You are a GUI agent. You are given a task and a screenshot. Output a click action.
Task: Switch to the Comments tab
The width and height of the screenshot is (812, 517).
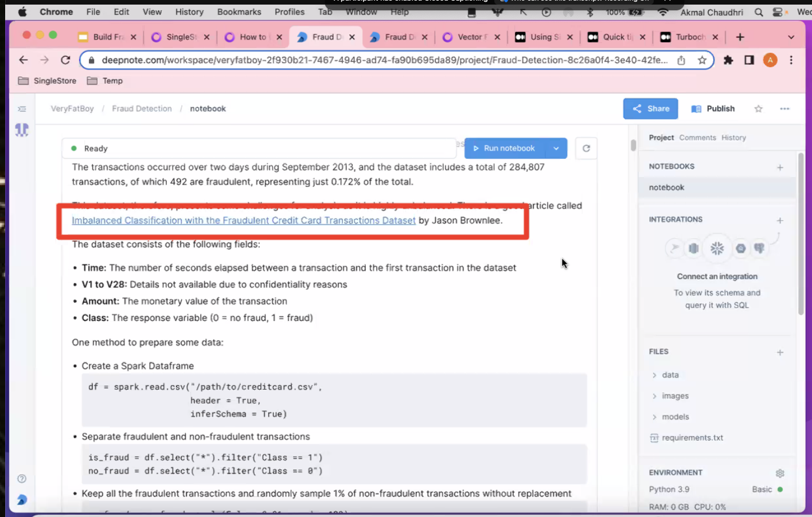coord(697,138)
